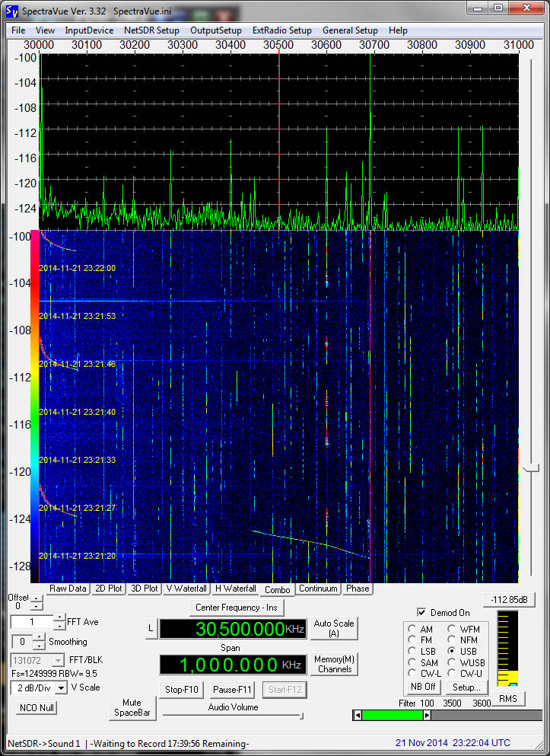The width and height of the screenshot is (550, 756).
Task: Switch to the Raw Data tab
Action: [x=68, y=589]
